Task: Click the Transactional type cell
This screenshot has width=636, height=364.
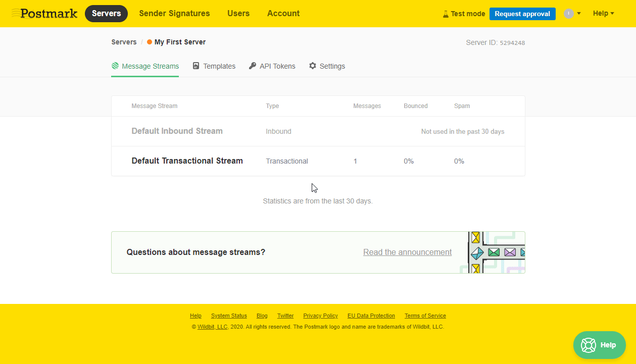Action: 287,161
